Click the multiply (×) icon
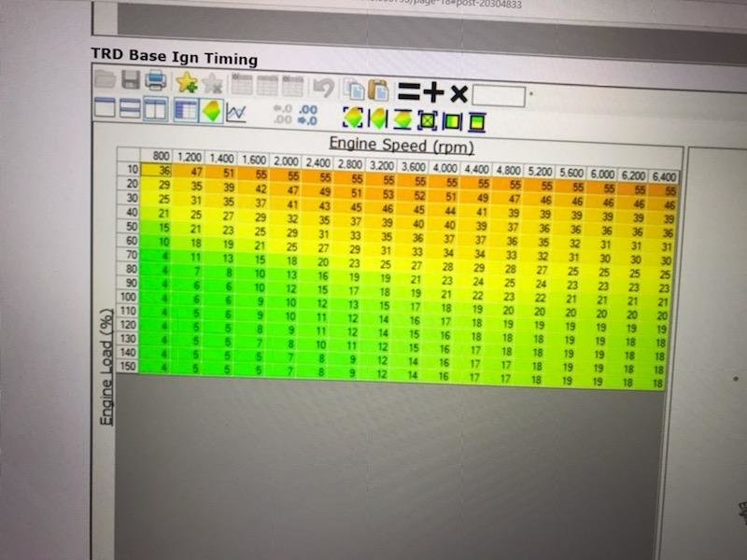 pyautogui.click(x=458, y=93)
